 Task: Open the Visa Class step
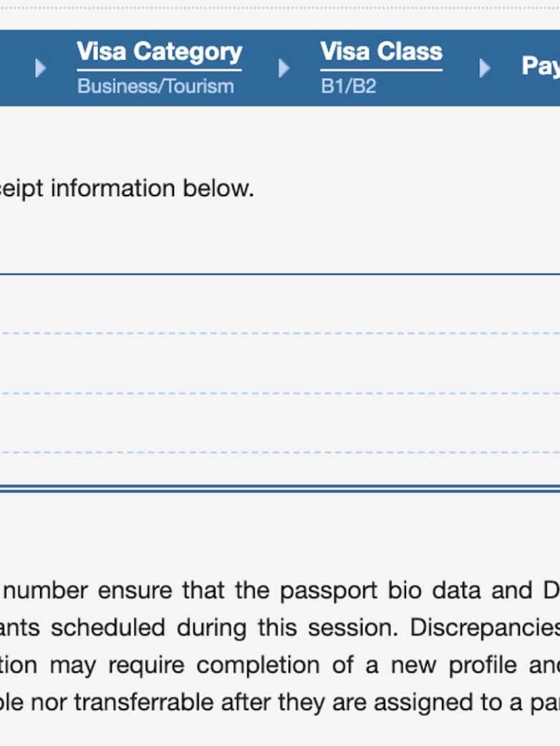381,52
